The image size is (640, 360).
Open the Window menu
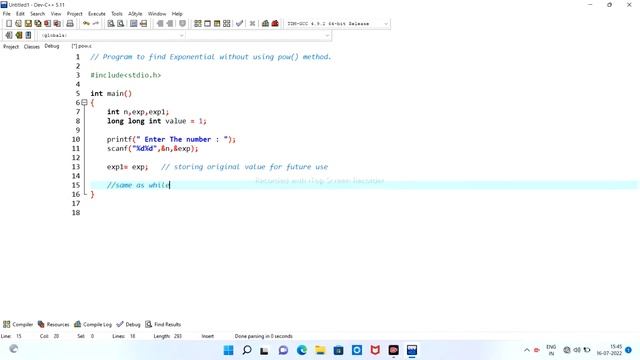coord(157,14)
